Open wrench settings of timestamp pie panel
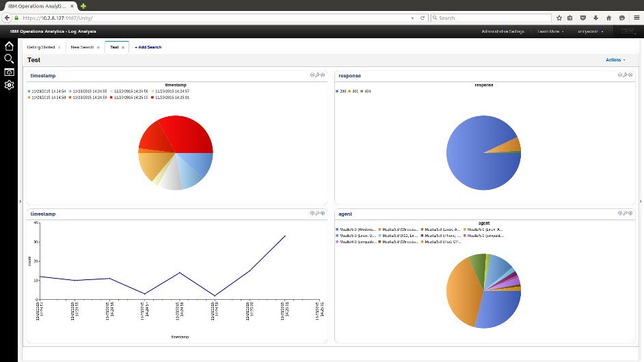The image size is (644, 362). click(x=317, y=75)
